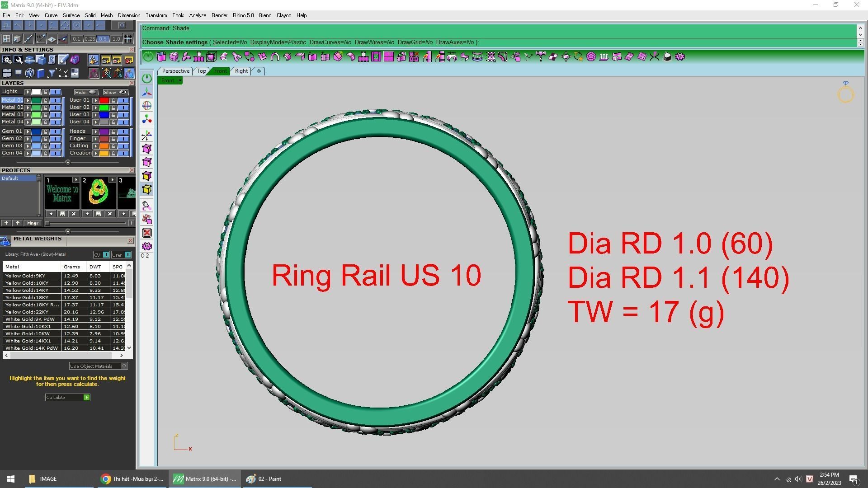Click the pentagon gem icon in toolbar
Image resolution: width=868 pixels, height=488 pixels.
pyautogui.click(x=591, y=56)
